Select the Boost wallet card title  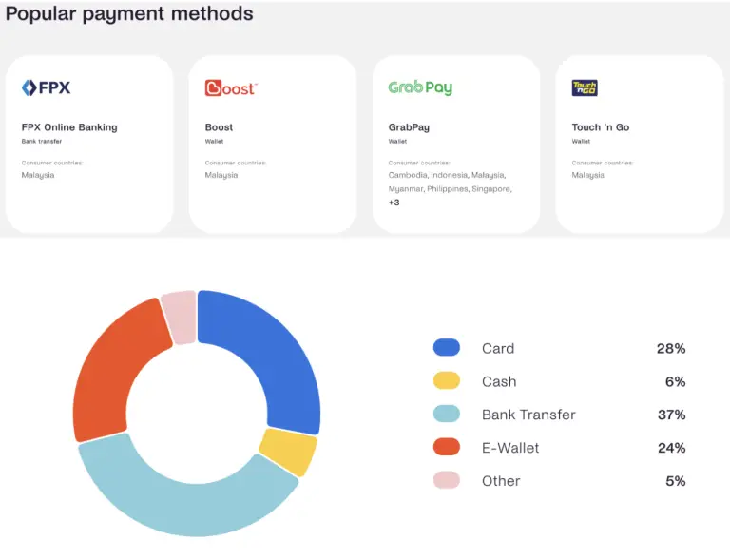tap(219, 127)
